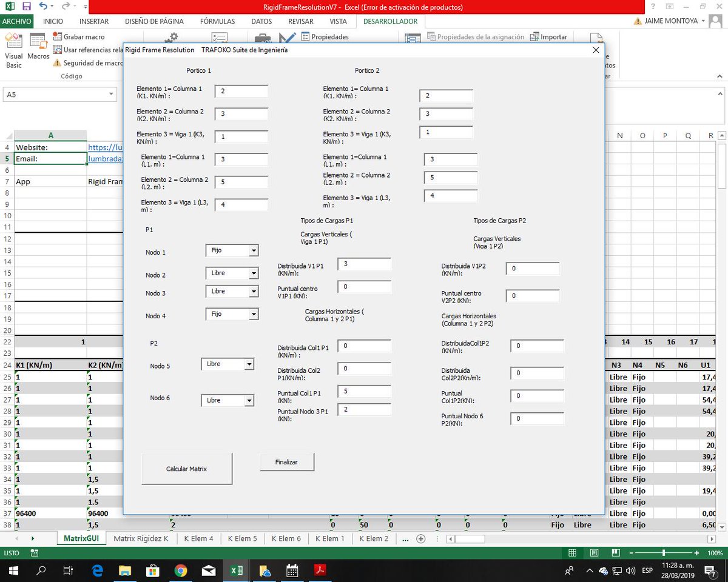This screenshot has width=728, height=582.
Task: Open the K Elem 4 sheet tab
Action: pyautogui.click(x=198, y=538)
